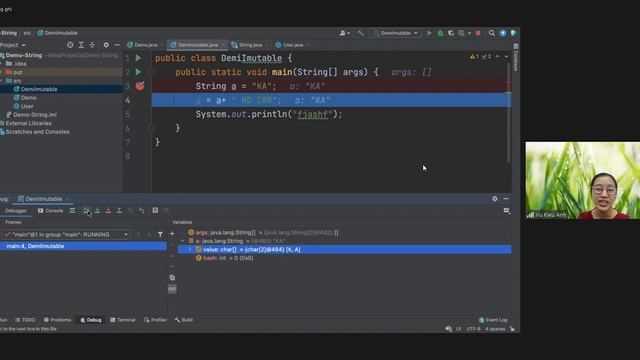This screenshot has width=640, height=360.
Task: Open the Profiler tool window
Action: click(156, 320)
